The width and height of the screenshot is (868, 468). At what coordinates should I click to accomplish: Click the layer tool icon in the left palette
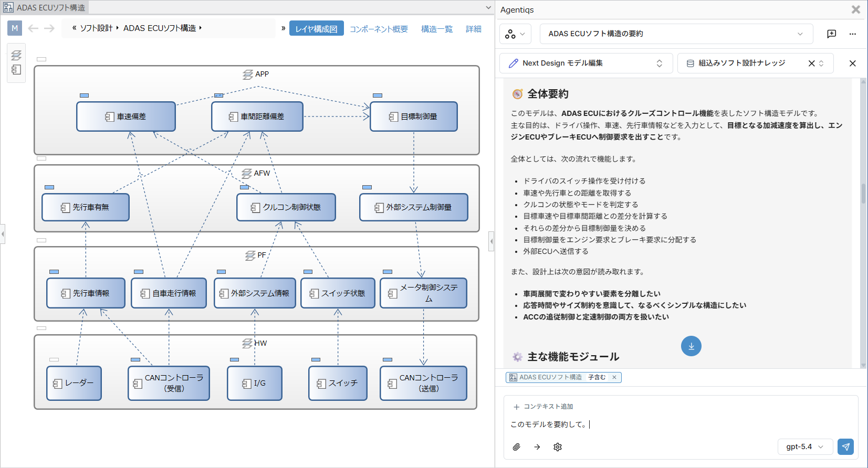[16, 55]
